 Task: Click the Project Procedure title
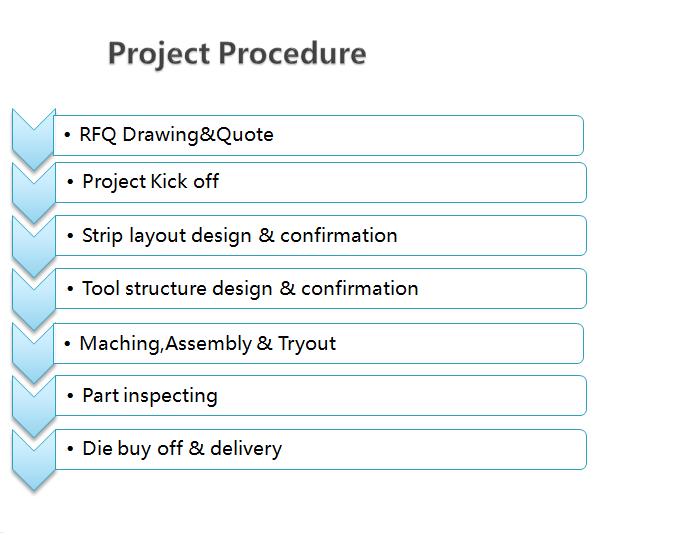tap(237, 54)
